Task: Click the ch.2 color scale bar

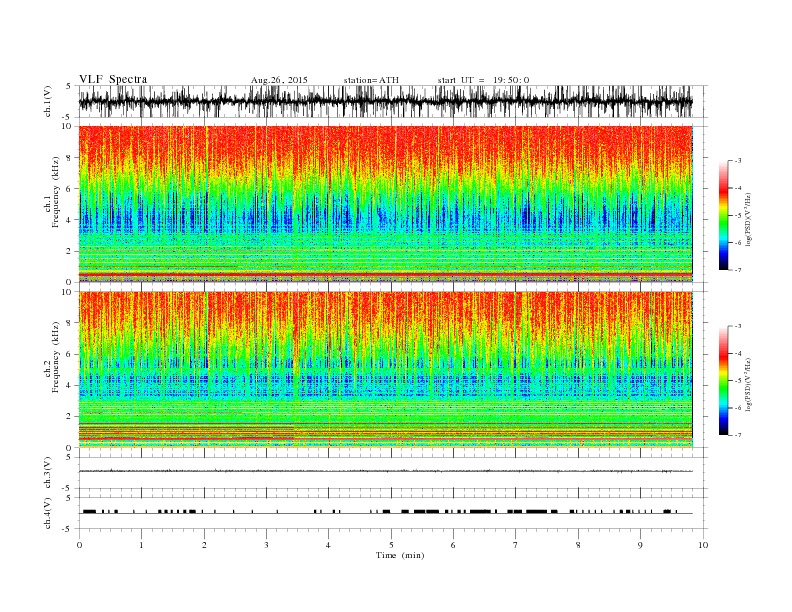Action: tap(723, 381)
